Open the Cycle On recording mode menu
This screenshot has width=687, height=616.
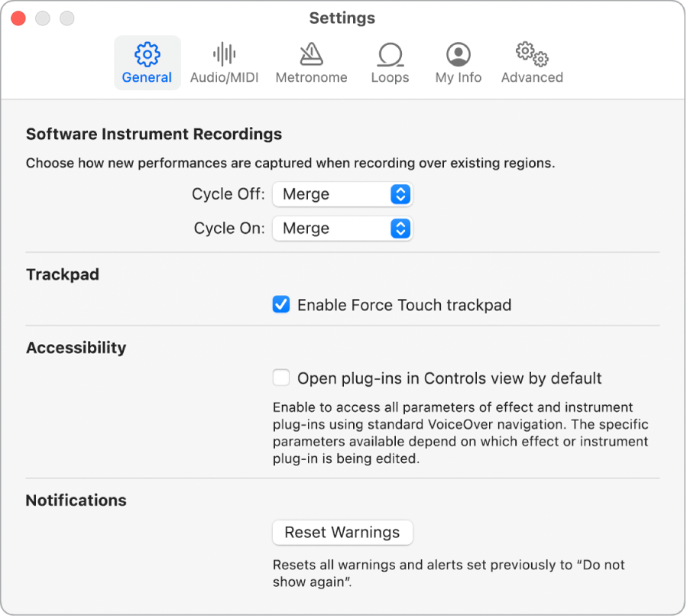[342, 229]
